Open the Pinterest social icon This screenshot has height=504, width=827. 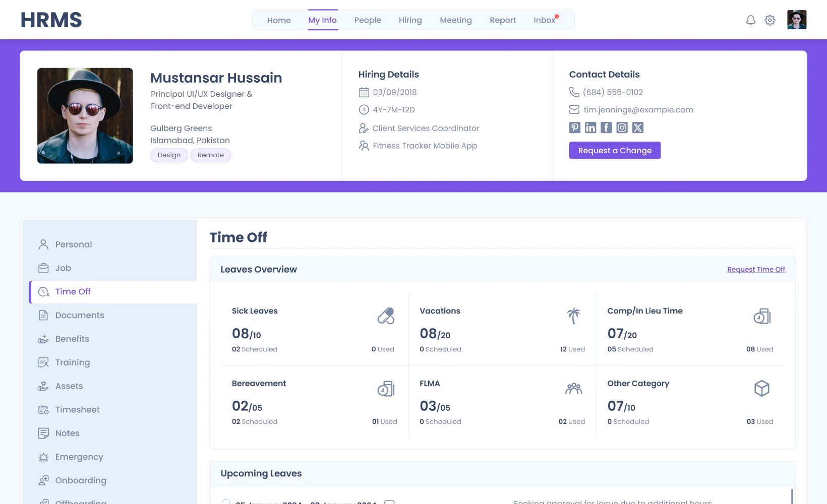tap(575, 128)
